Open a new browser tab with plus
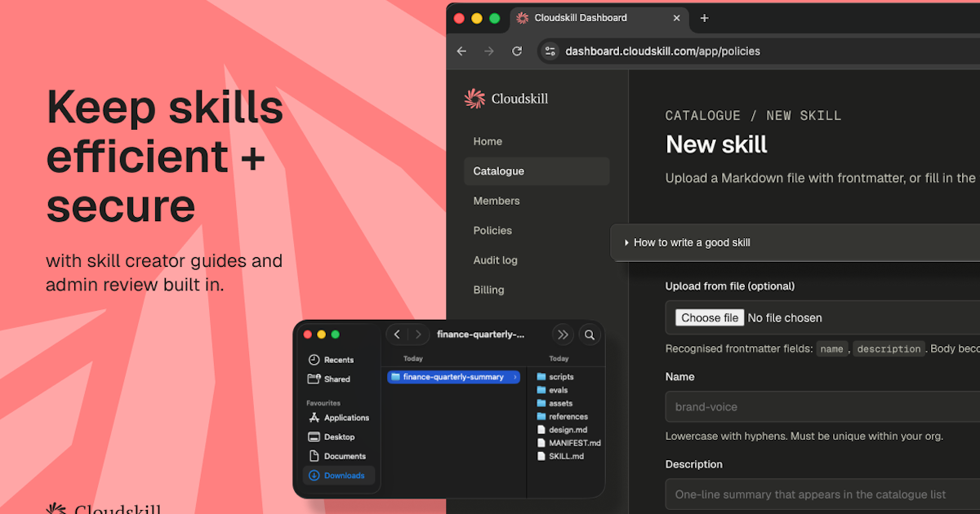This screenshot has width=980, height=514. [x=705, y=18]
